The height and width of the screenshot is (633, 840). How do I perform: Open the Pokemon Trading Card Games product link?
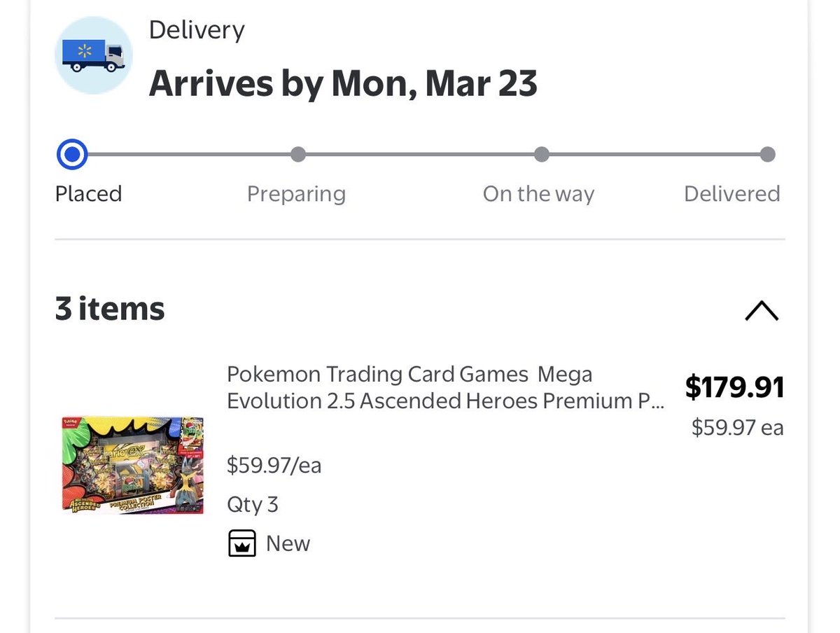[445, 387]
